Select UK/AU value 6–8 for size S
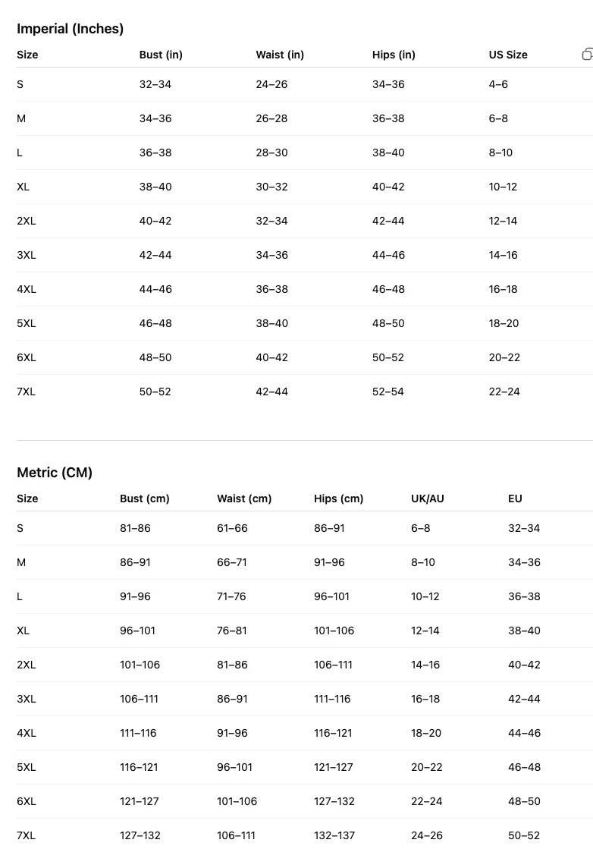Screen dimensions: 593x868 pos(420,528)
